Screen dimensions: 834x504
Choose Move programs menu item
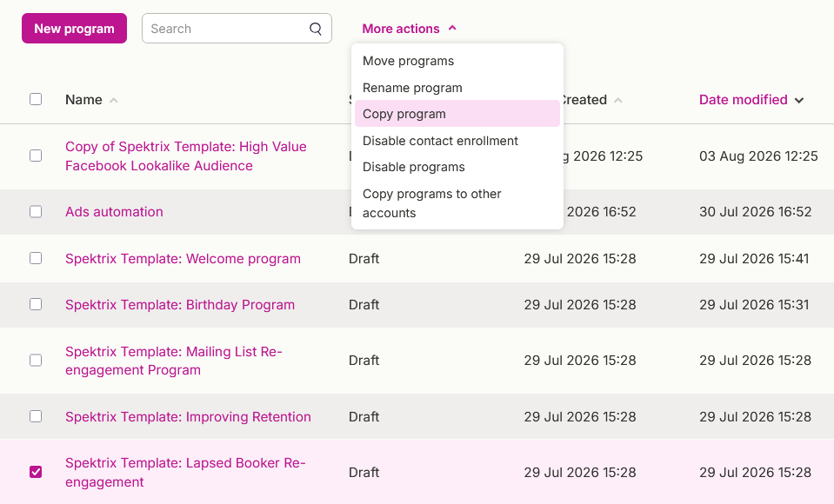[457, 61]
